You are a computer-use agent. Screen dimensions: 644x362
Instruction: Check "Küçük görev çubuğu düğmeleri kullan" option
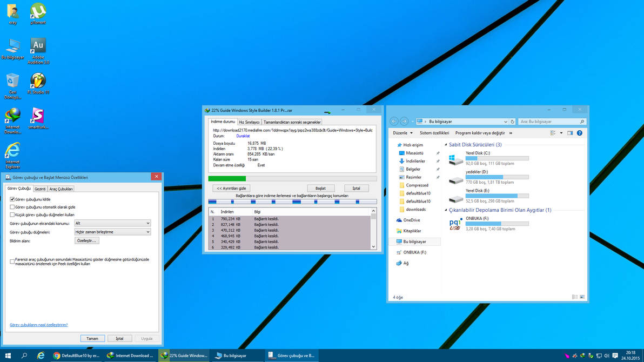point(12,214)
